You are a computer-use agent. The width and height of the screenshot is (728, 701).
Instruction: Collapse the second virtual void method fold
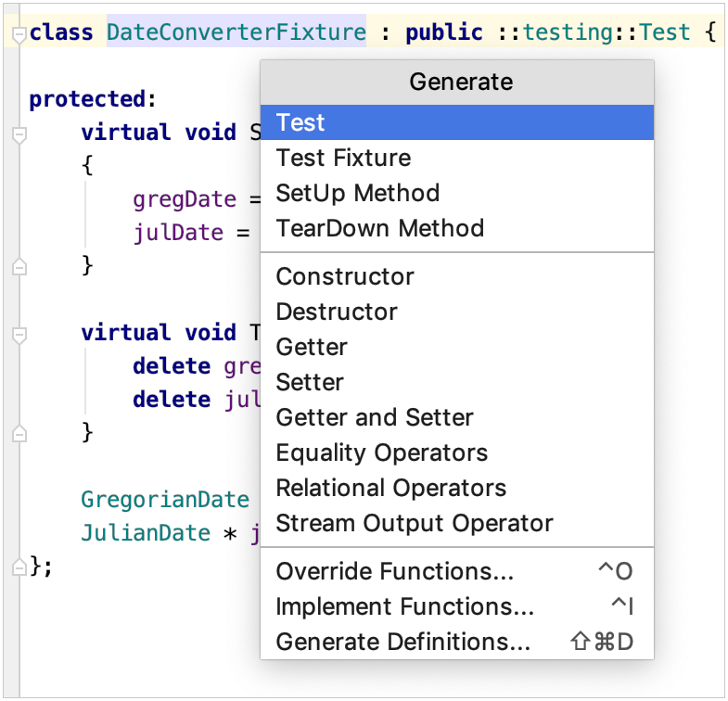19,336
